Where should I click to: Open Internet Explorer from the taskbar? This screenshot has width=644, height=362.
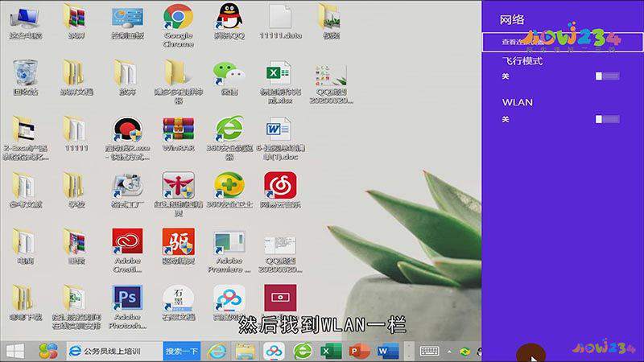pyautogui.click(x=217, y=352)
